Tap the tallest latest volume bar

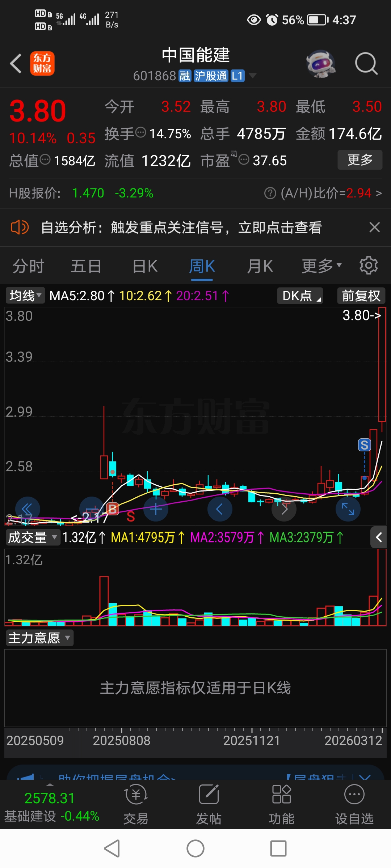point(382,587)
